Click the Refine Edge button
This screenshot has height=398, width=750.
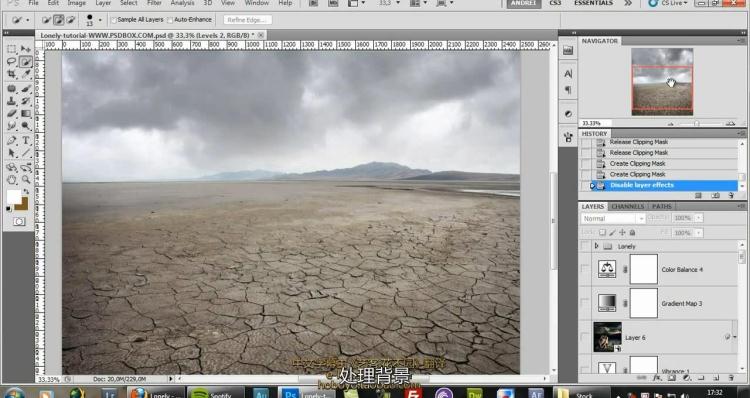[247, 20]
